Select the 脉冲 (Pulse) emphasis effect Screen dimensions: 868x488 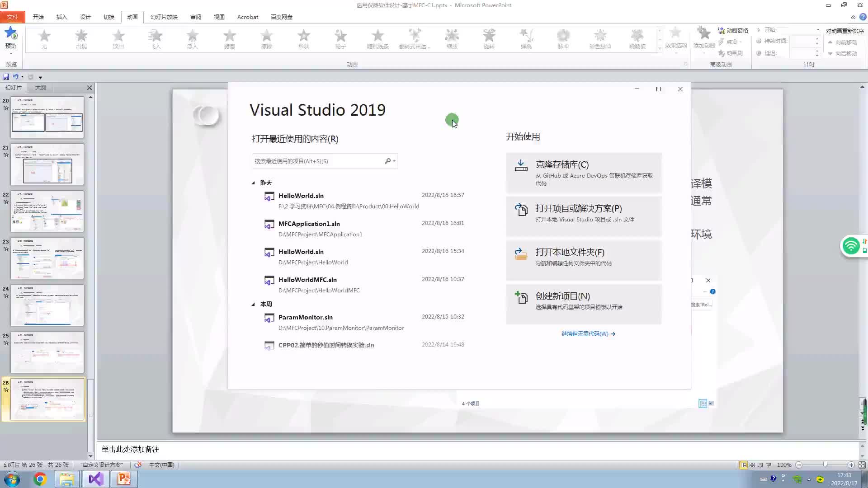563,39
